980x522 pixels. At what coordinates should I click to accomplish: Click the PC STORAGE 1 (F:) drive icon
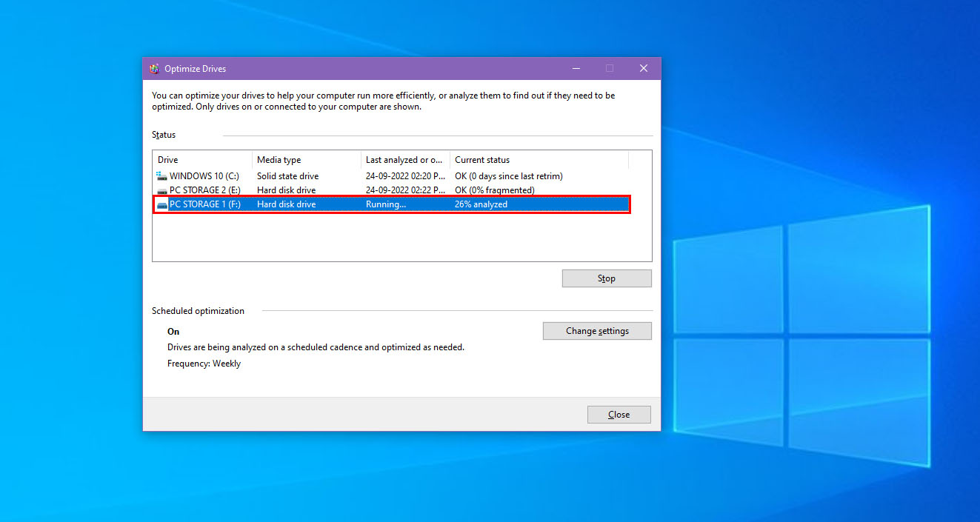[160, 204]
